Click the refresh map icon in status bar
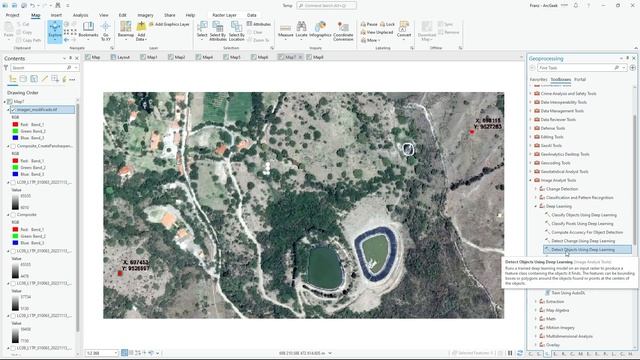This screenshot has height=360, width=640. (520, 353)
